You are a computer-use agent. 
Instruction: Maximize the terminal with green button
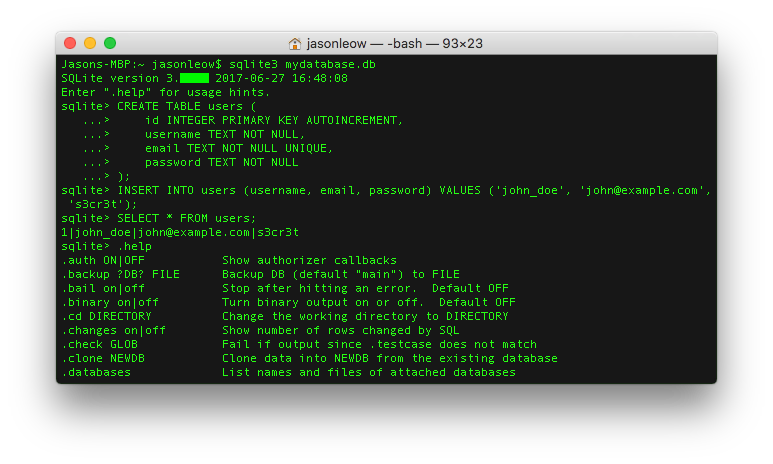pos(110,43)
